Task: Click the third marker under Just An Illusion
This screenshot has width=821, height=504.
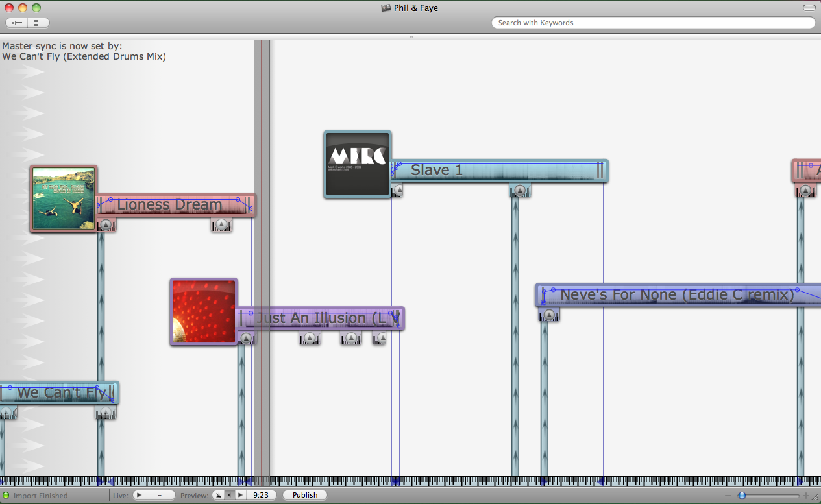Action: point(351,338)
